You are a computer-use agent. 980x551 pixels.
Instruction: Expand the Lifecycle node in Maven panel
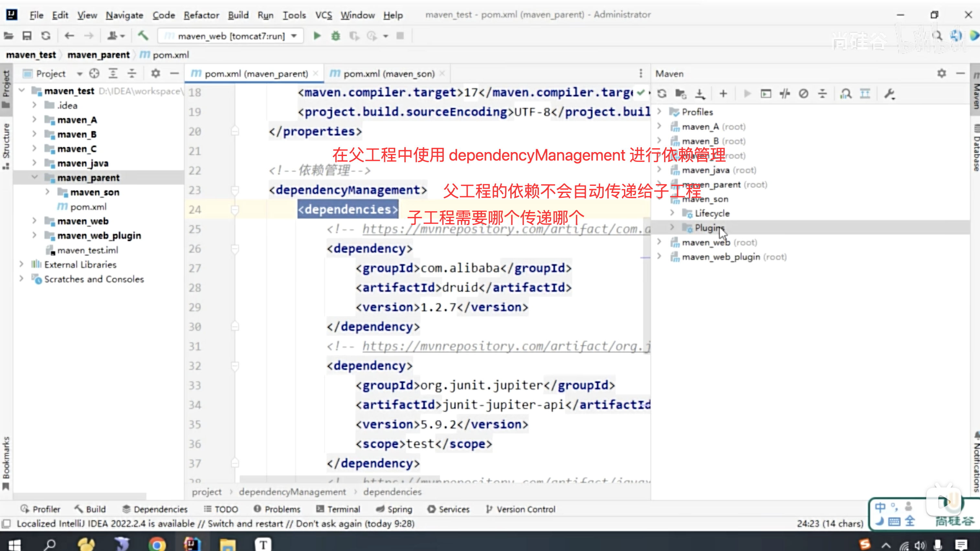672,213
